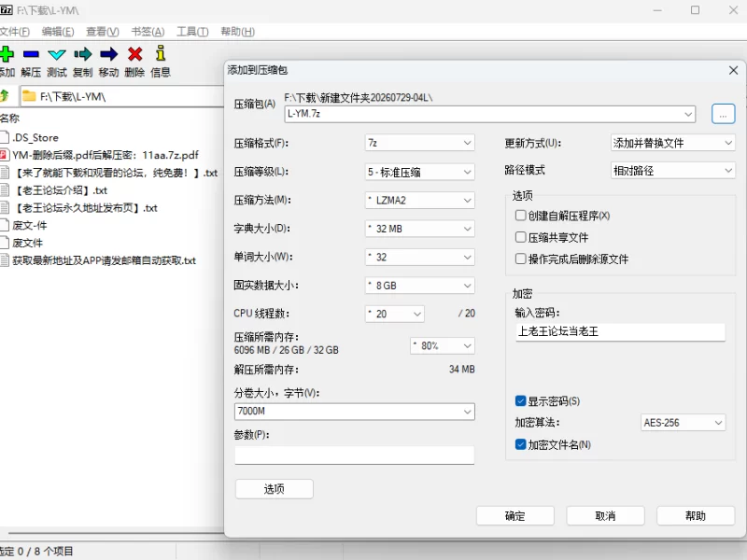Click the 参数(P) text field

click(x=355, y=455)
